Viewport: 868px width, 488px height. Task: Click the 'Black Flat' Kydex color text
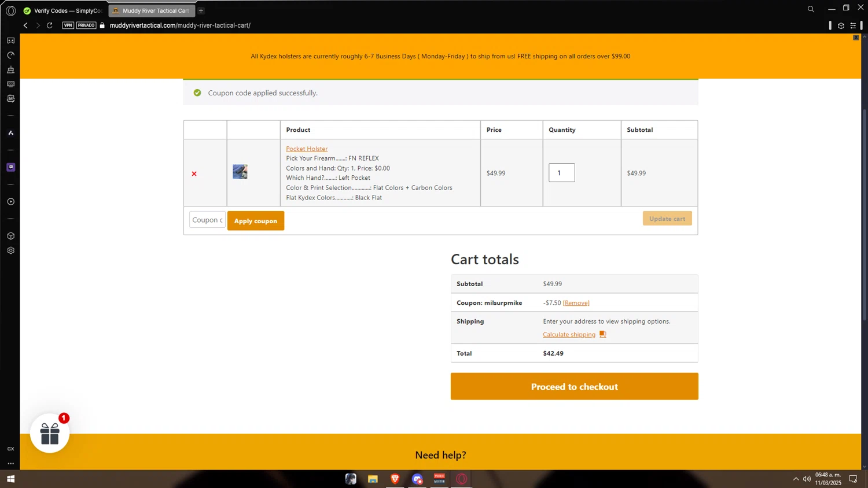click(369, 198)
